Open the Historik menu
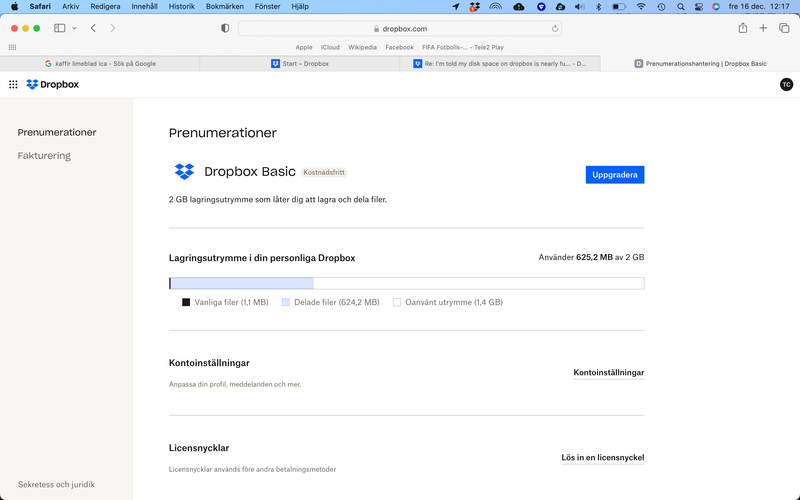 182,6
